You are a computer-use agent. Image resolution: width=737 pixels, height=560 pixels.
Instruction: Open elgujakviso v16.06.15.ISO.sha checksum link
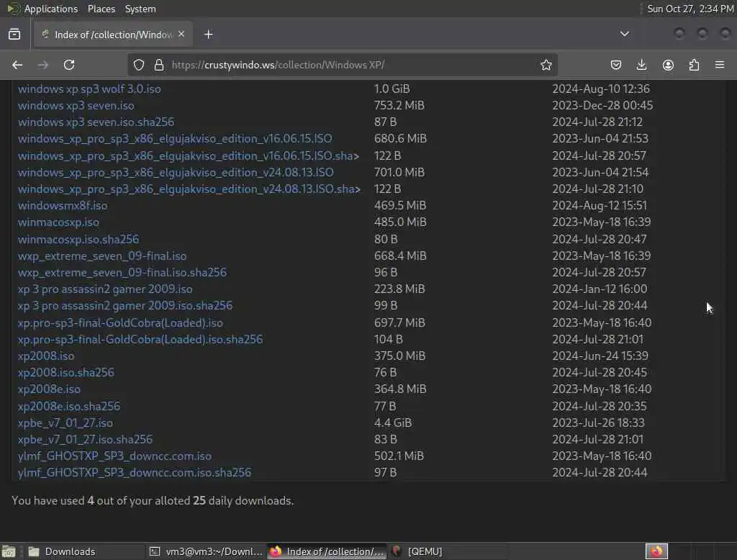[189, 155]
